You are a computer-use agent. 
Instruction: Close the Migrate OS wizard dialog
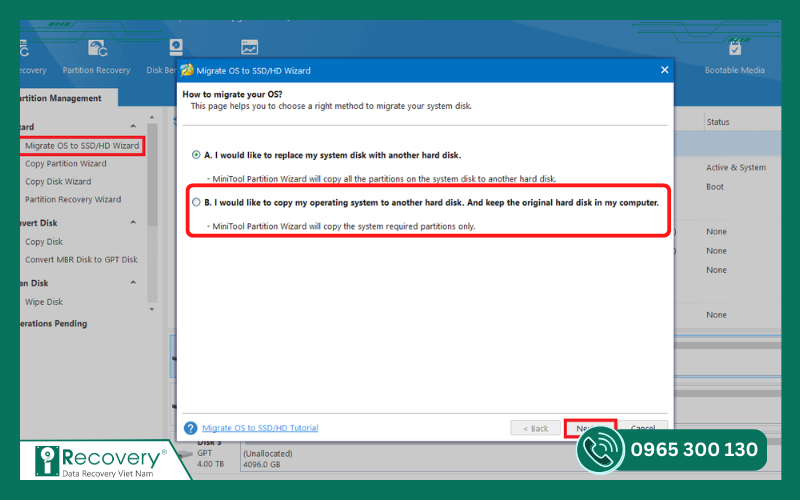pos(664,70)
